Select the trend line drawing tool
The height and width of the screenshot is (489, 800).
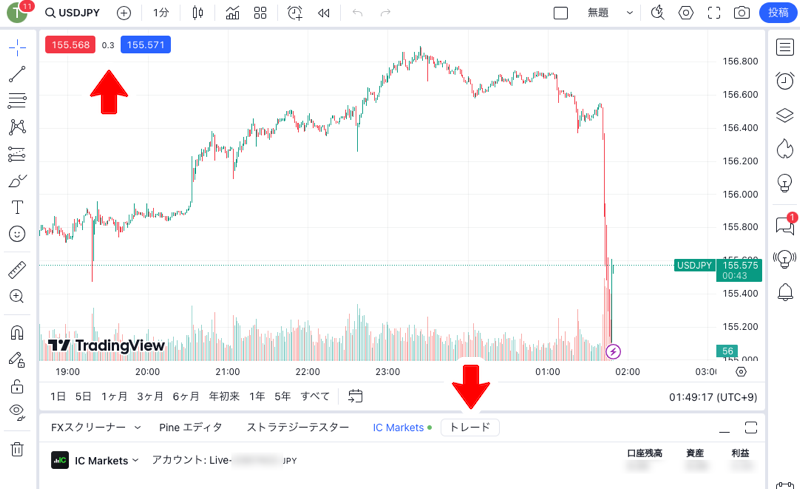tap(17, 74)
